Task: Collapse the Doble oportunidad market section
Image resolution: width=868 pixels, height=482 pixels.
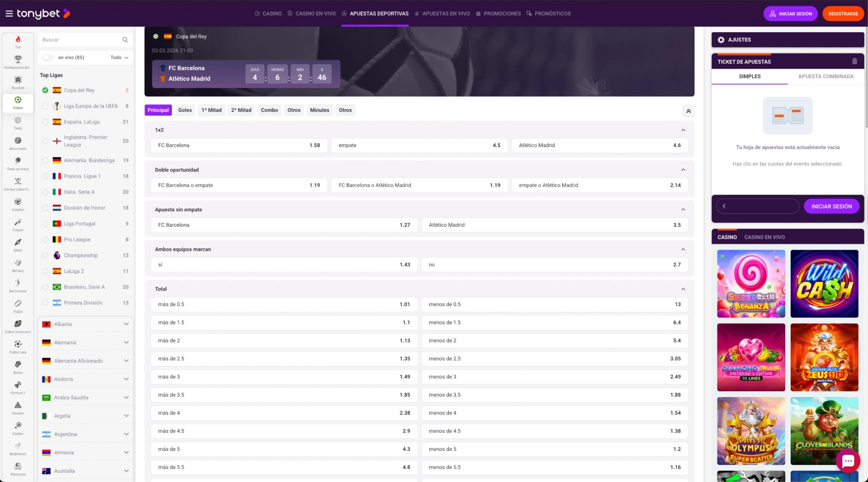Action: pyautogui.click(x=683, y=170)
